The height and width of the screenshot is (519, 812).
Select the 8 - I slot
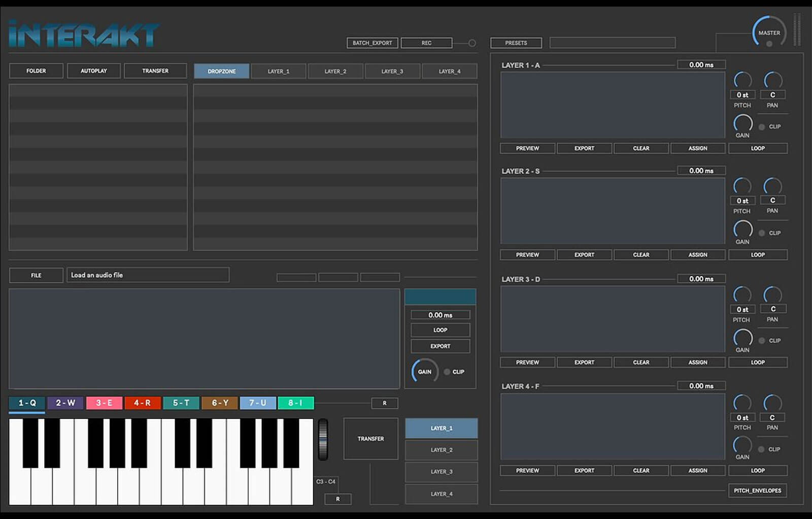(296, 403)
